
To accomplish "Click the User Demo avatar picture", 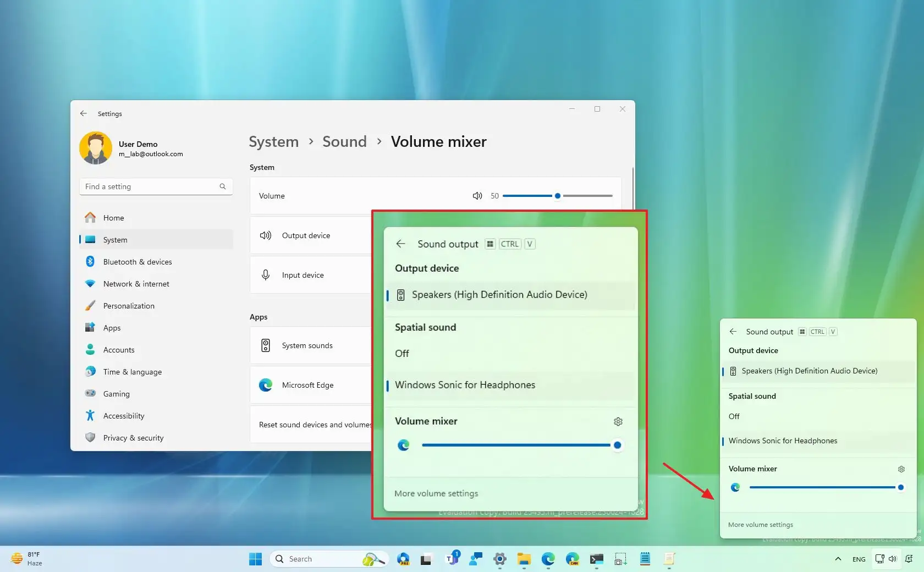I will 96,148.
